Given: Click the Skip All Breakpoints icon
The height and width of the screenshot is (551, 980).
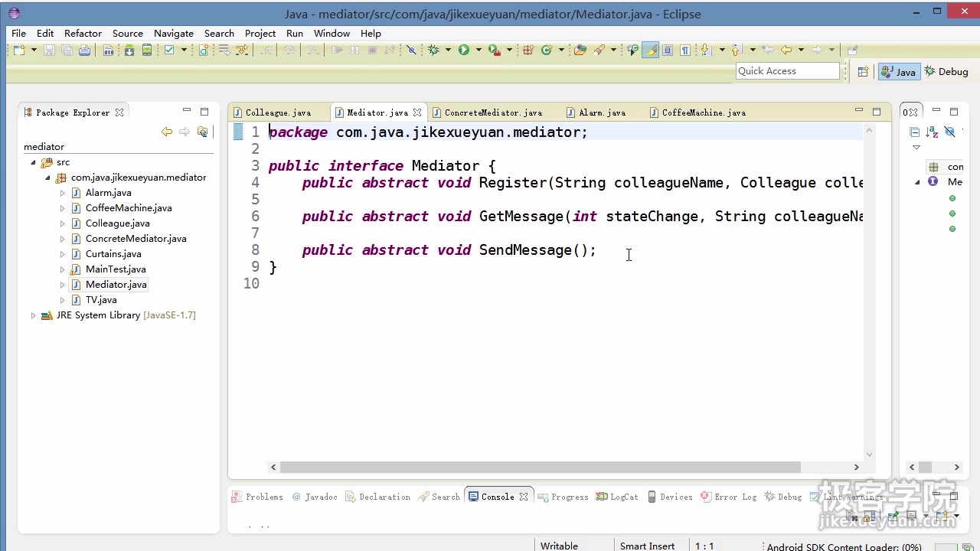Looking at the screenshot, I should click(411, 50).
